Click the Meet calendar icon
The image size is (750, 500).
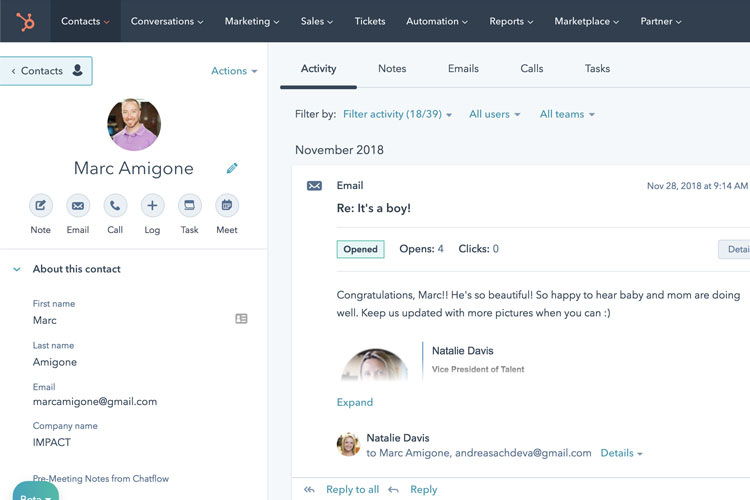point(227,206)
